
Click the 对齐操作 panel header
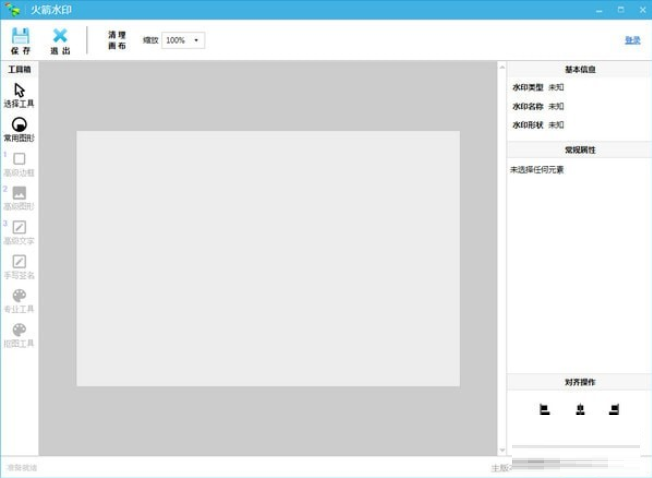(580, 382)
